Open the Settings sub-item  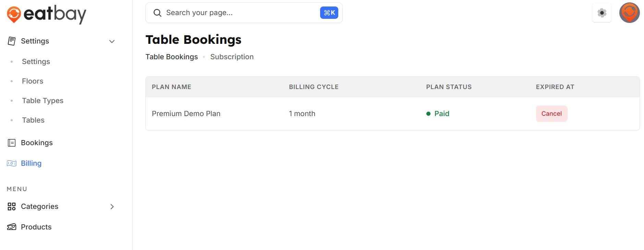click(36, 62)
